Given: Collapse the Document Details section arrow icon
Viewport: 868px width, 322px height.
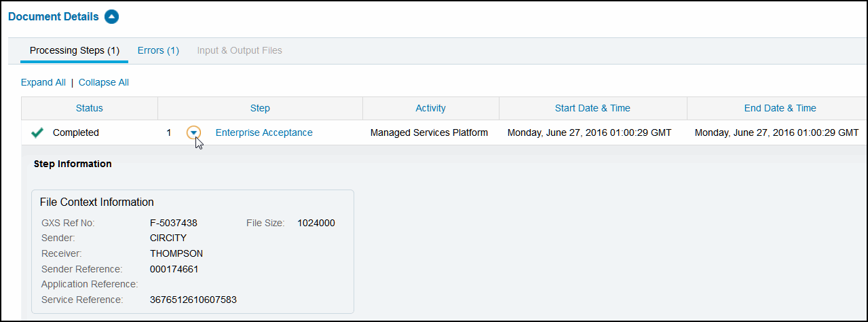Looking at the screenshot, I should [x=112, y=17].
